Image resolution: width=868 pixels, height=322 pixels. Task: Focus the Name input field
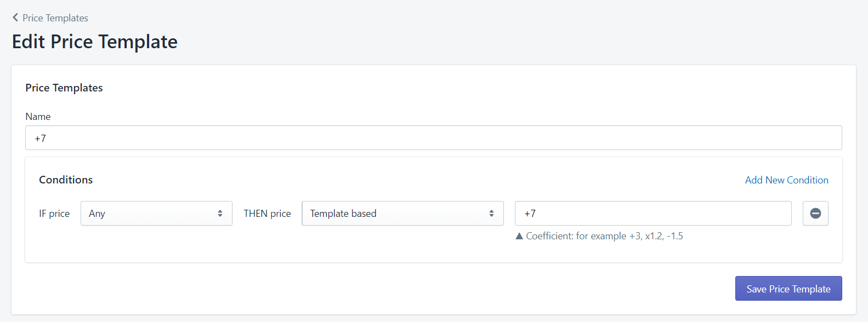pyautogui.click(x=433, y=138)
